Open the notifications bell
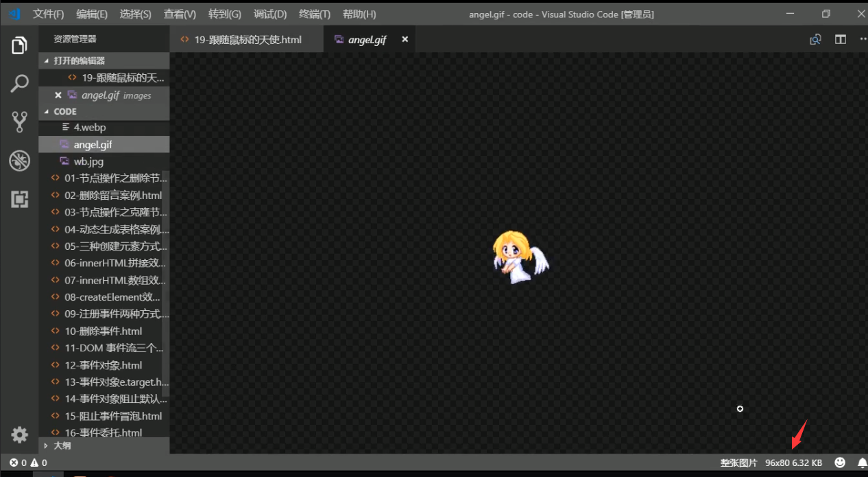Viewport: 868px width, 477px height. click(862, 463)
